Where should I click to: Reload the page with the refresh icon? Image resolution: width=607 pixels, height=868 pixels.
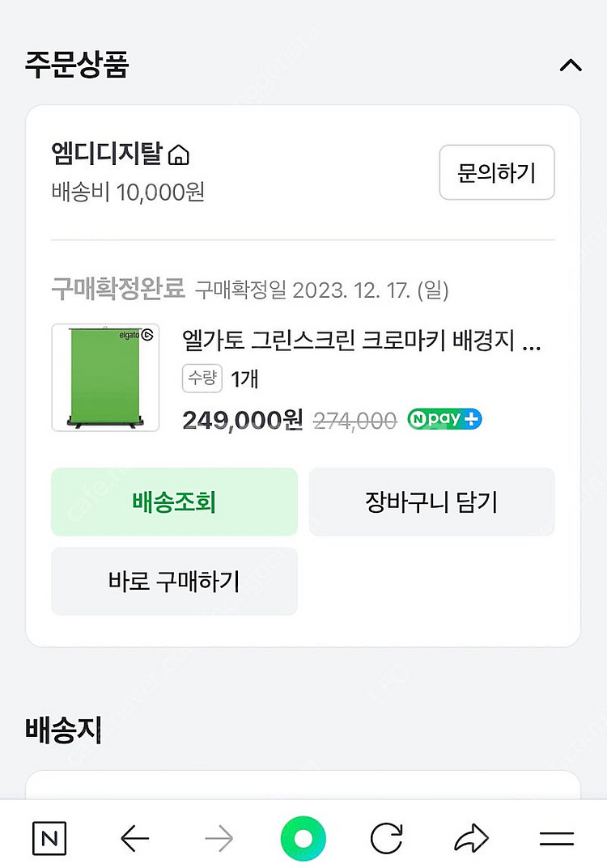(x=387, y=839)
